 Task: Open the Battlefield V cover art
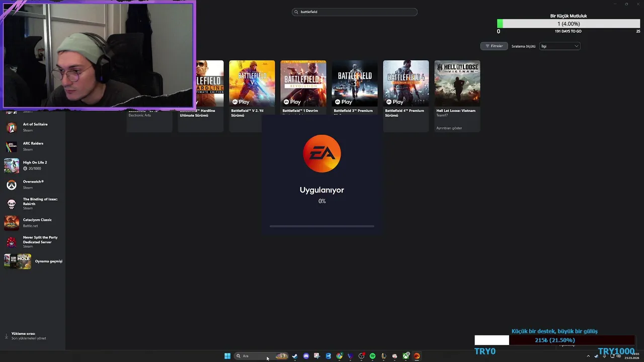pyautogui.click(x=252, y=83)
